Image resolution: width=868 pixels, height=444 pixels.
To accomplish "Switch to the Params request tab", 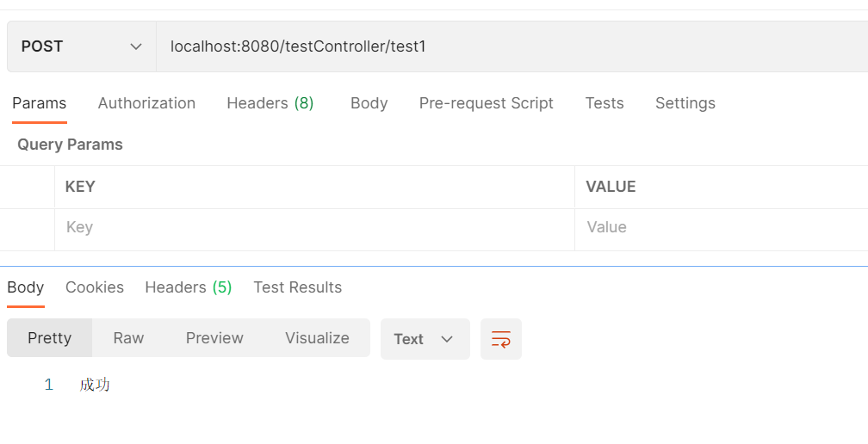I will (40, 103).
